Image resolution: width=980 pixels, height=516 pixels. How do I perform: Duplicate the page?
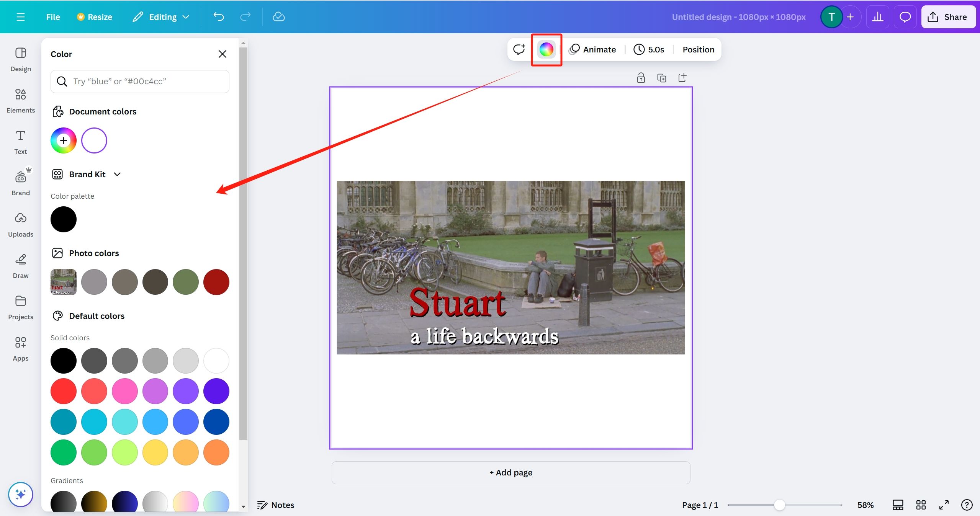pyautogui.click(x=661, y=78)
